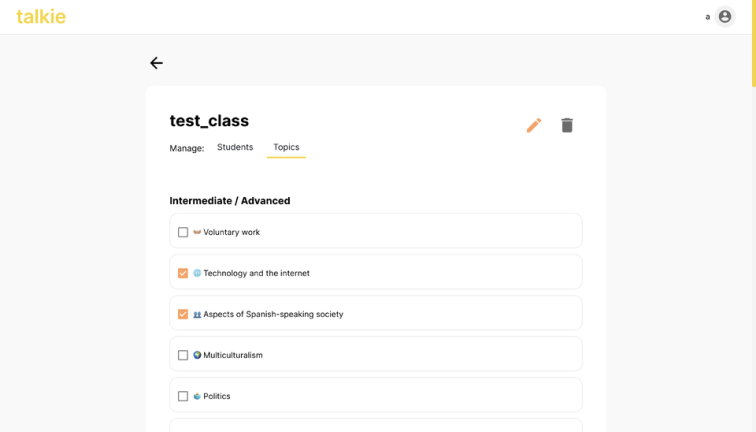Switch to the Students tab
The image size is (756, 432).
235,147
